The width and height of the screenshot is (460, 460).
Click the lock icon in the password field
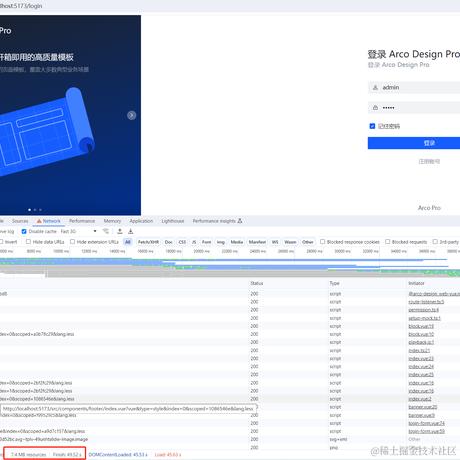click(x=375, y=108)
